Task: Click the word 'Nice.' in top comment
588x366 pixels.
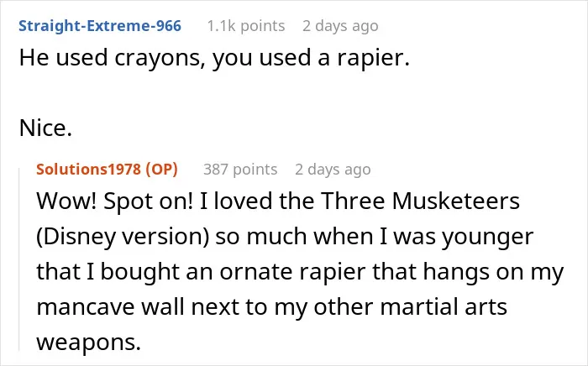Action: click(x=45, y=128)
